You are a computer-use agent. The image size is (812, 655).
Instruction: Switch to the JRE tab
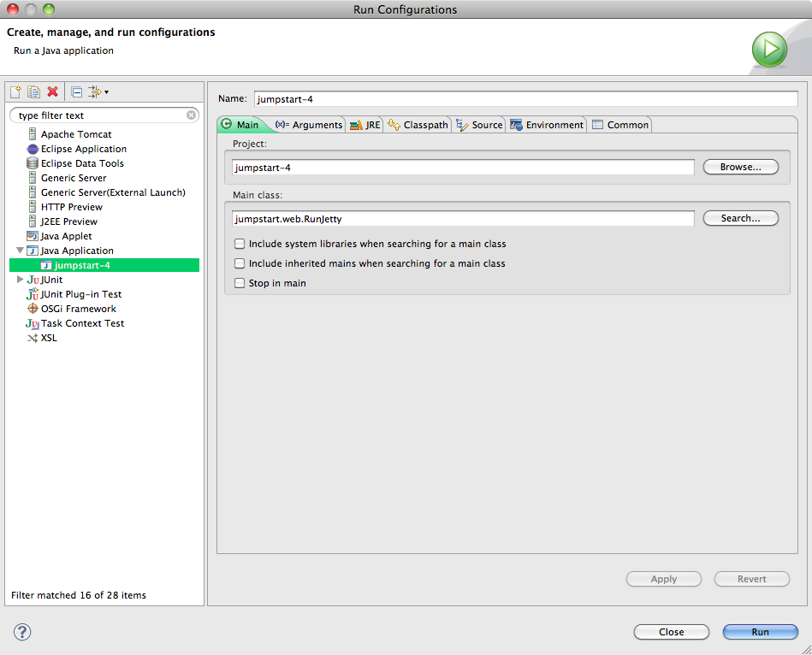coord(365,125)
